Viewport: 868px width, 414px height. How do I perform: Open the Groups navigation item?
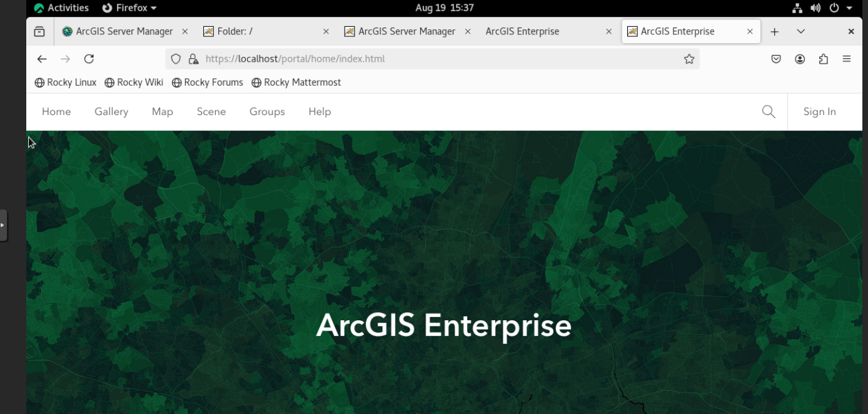[267, 111]
